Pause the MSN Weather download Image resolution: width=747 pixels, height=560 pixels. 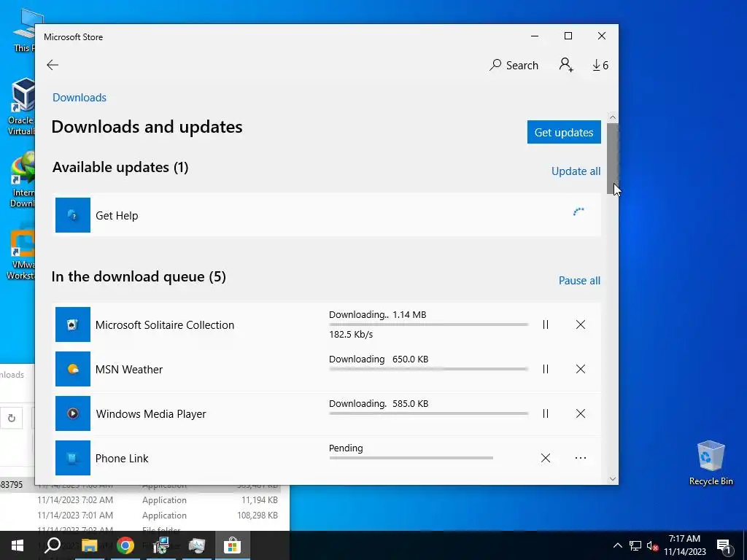coord(546,369)
